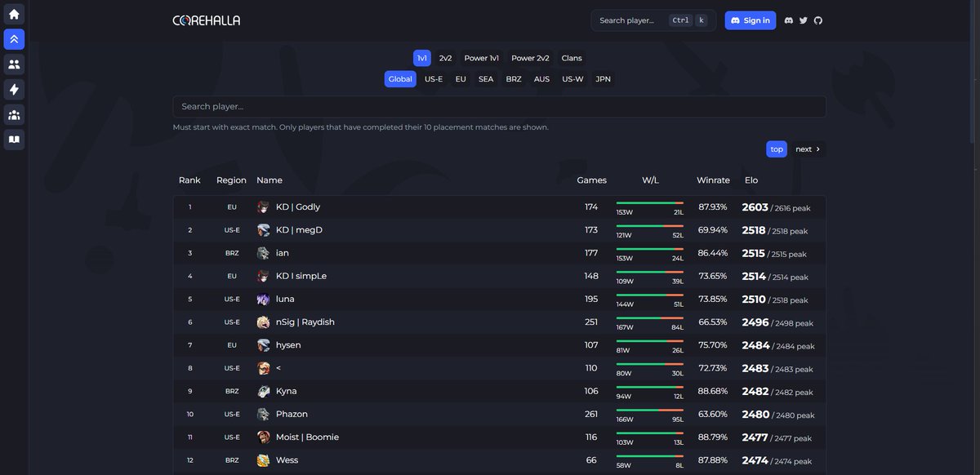Click the Corehalla logo
The height and width of the screenshot is (475, 980).
coord(207,20)
